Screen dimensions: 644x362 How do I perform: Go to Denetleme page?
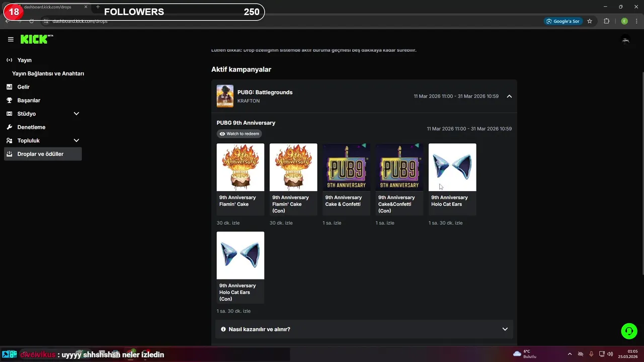(x=42, y=127)
